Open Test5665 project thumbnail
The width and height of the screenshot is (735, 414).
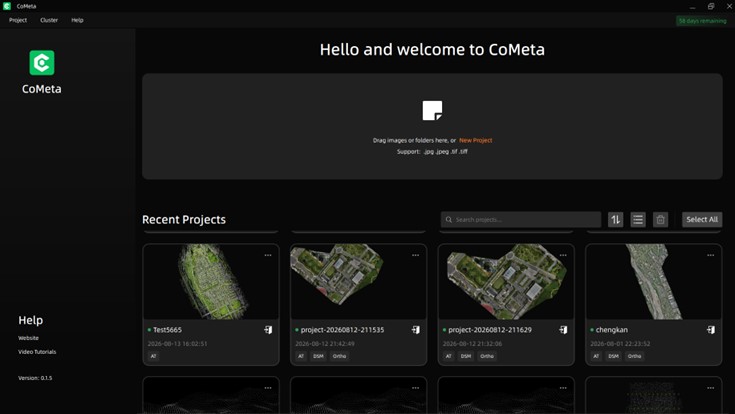tap(211, 282)
